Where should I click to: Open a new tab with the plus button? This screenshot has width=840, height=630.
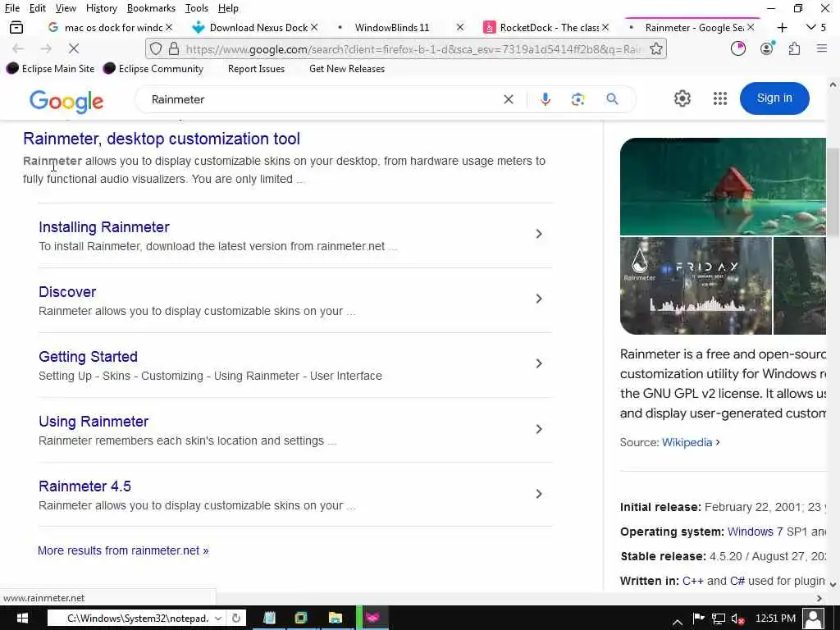(x=782, y=27)
